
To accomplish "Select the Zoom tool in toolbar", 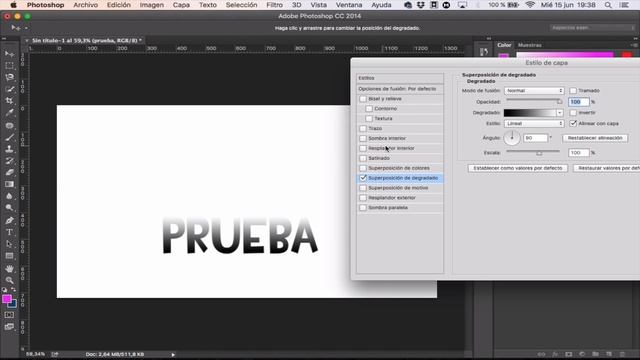I will (9, 280).
